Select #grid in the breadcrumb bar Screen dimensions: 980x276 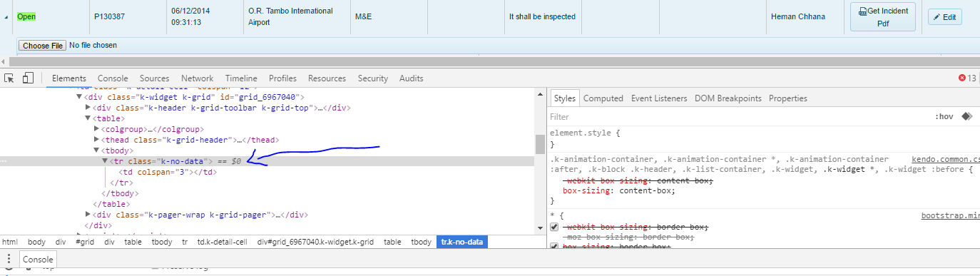coord(85,242)
